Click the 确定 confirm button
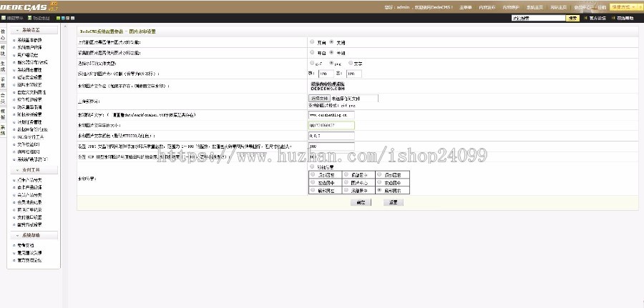Viewport: 644px width, 308px height. pos(361,202)
